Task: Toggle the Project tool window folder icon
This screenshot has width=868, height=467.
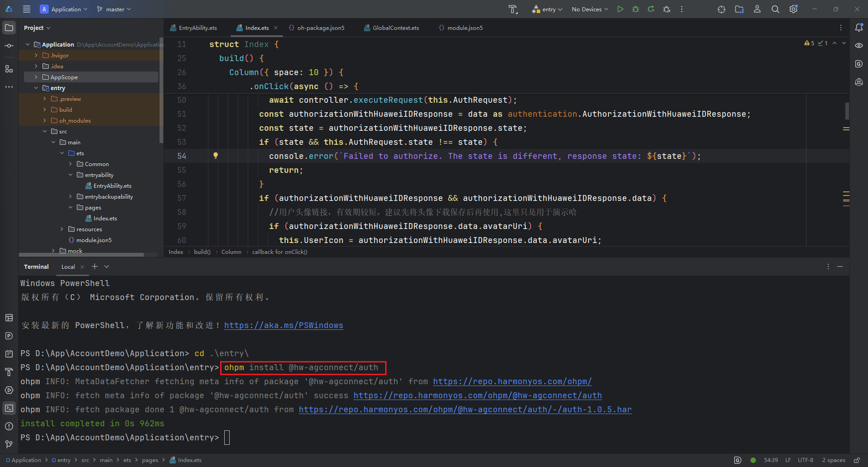Action: [x=9, y=28]
